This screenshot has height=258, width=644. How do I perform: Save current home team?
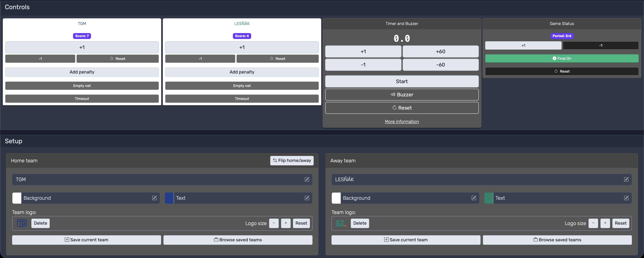tap(87, 240)
